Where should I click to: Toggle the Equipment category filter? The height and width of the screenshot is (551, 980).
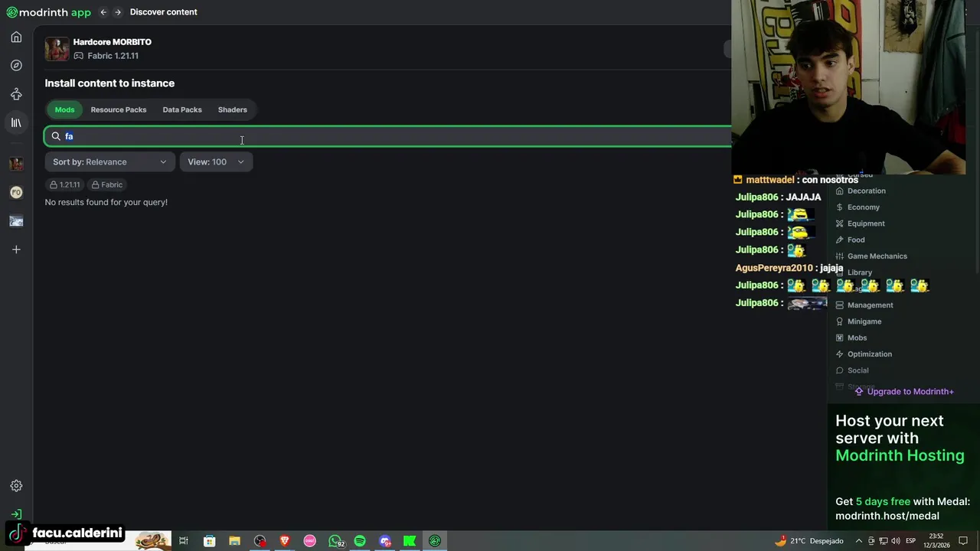(x=860, y=223)
